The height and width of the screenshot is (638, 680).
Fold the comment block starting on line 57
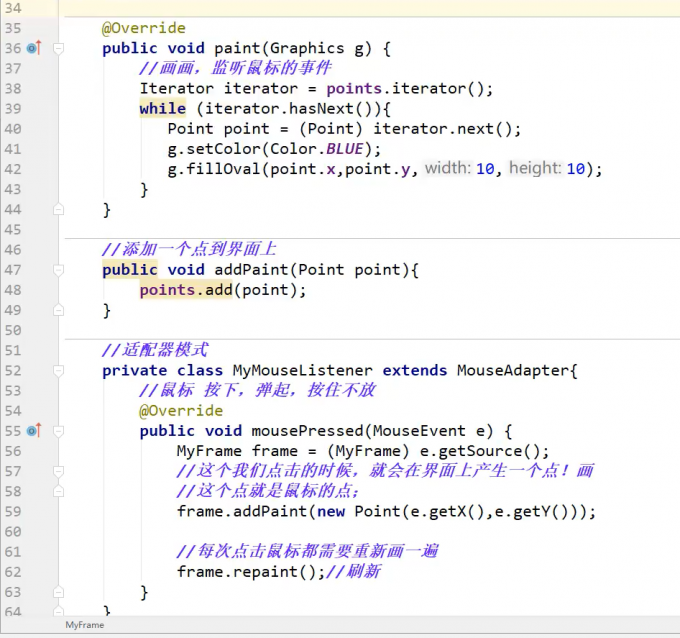[58, 471]
